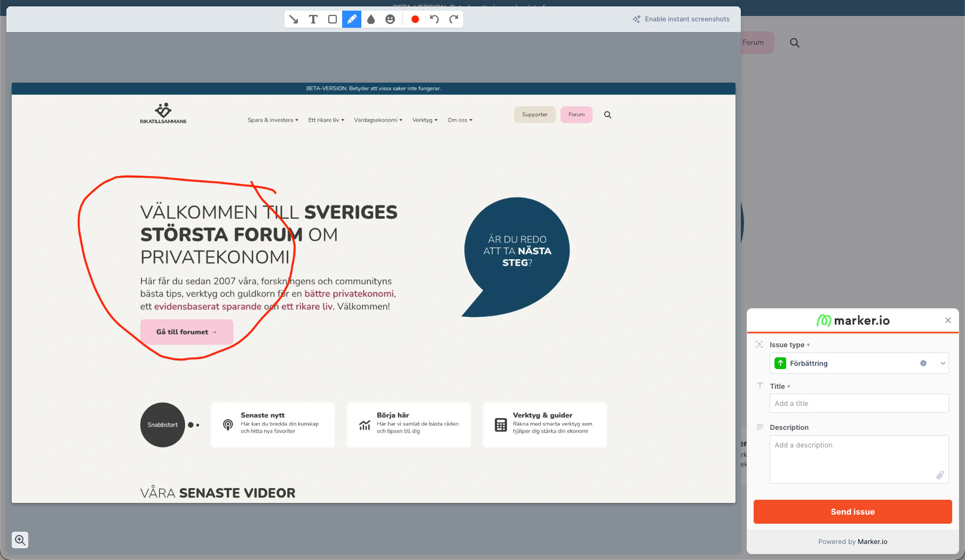Open the emoji sticker tool
The width and height of the screenshot is (965, 560).
pyautogui.click(x=390, y=19)
